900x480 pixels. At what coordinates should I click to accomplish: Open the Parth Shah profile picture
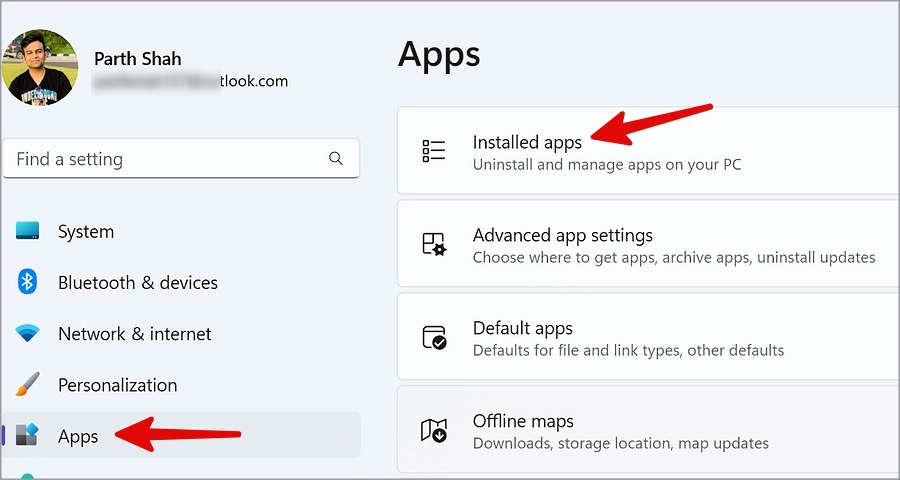tap(40, 67)
